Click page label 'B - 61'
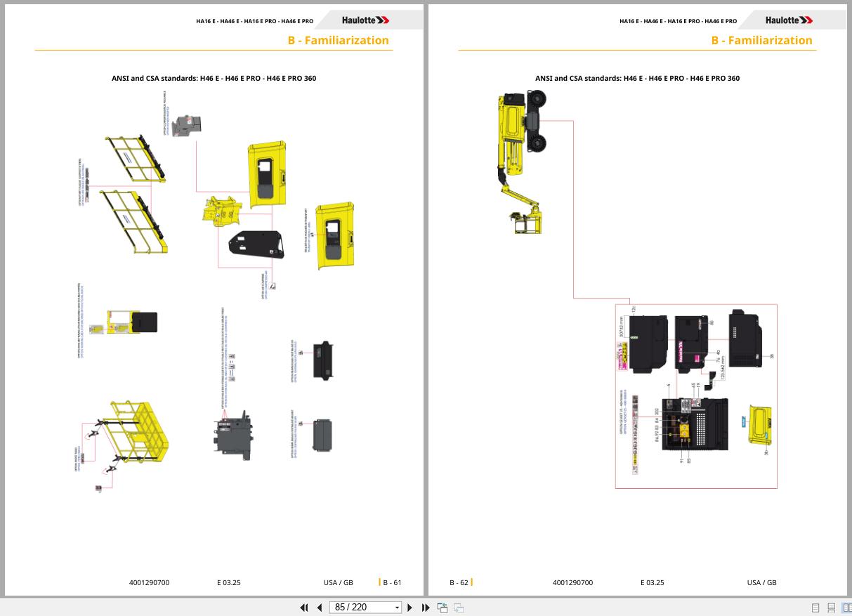The image size is (852, 616). coord(392,582)
